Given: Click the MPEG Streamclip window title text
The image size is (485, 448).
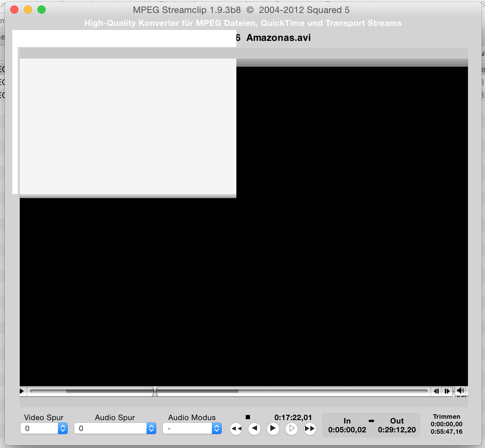Looking at the screenshot, I should pos(241,10).
